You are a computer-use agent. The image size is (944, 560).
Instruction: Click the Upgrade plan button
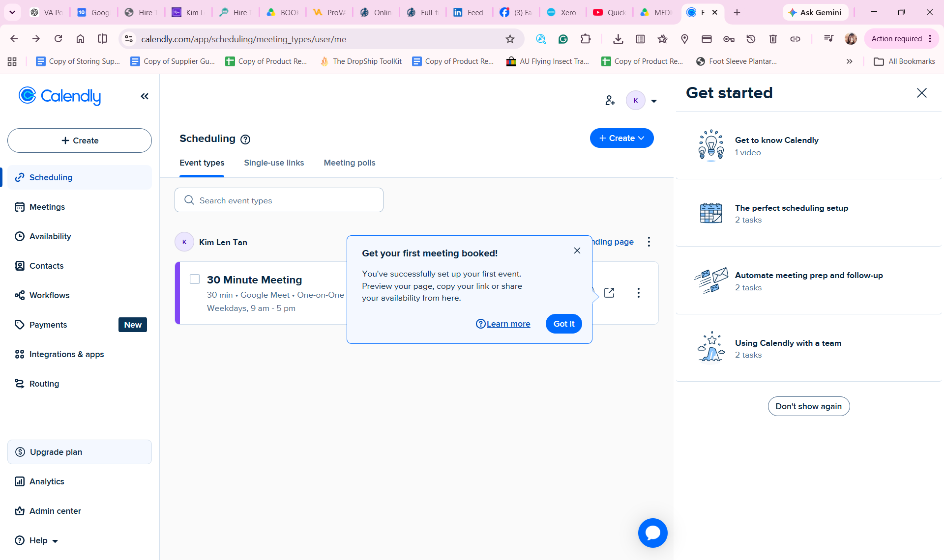coord(80,452)
